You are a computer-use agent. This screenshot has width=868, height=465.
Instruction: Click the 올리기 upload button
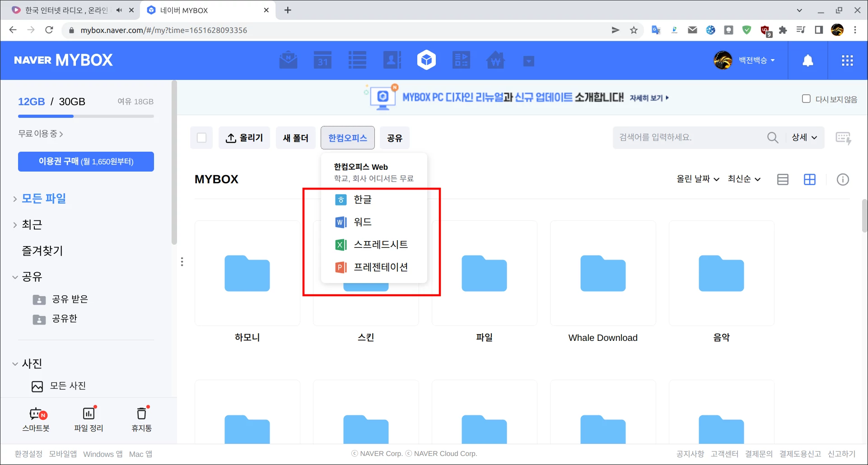pos(244,138)
